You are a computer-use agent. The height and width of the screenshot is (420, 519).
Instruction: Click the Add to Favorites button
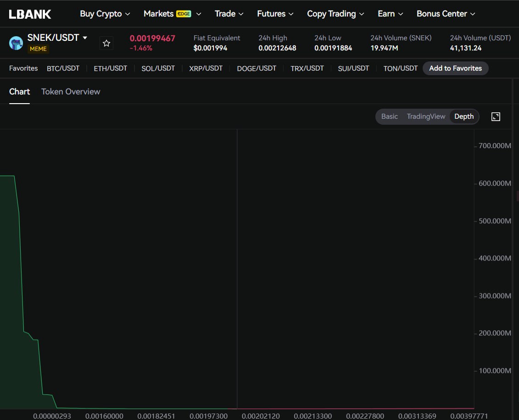coord(456,68)
